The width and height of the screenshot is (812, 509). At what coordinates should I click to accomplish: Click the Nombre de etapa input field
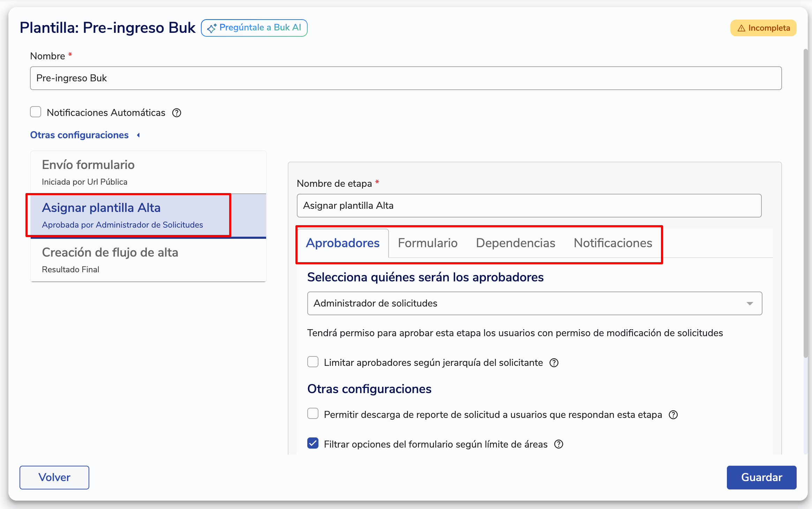[529, 206]
